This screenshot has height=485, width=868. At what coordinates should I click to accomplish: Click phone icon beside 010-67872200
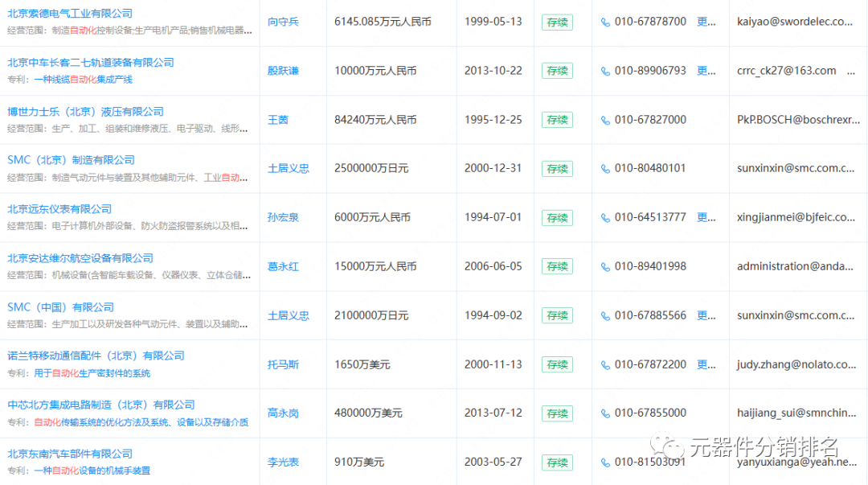606,364
